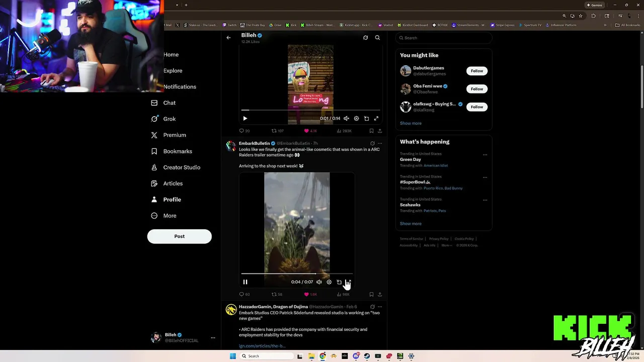Open Explore in the sidebar

click(x=173, y=70)
